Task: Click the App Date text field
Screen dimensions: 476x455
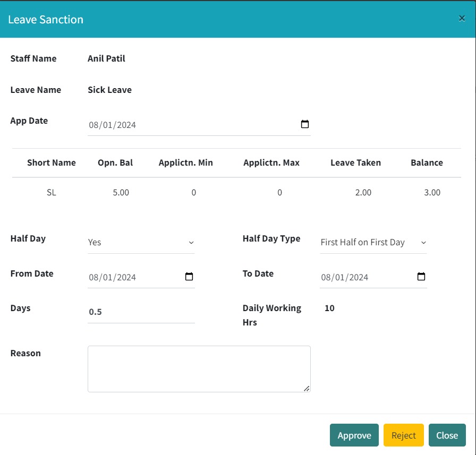Action: pos(191,125)
